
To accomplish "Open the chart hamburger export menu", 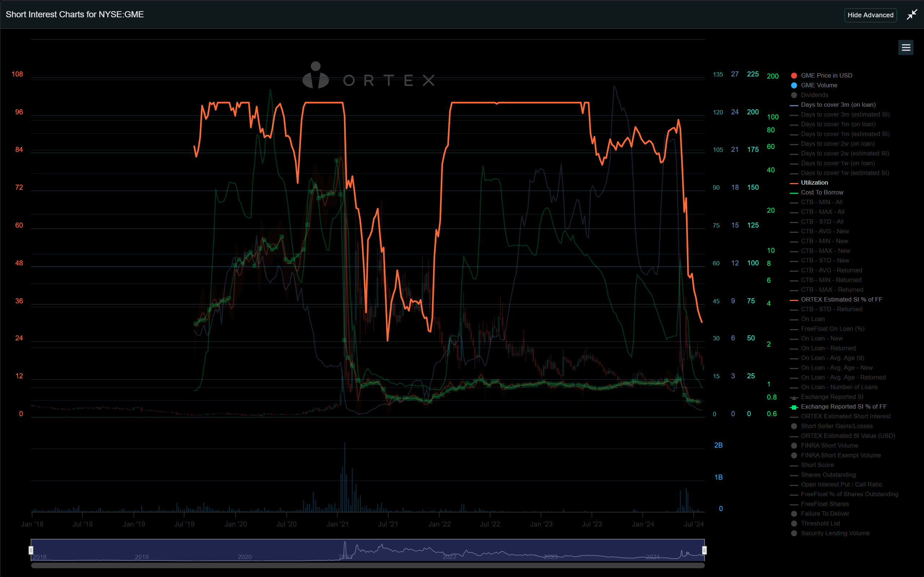I will pyautogui.click(x=906, y=47).
